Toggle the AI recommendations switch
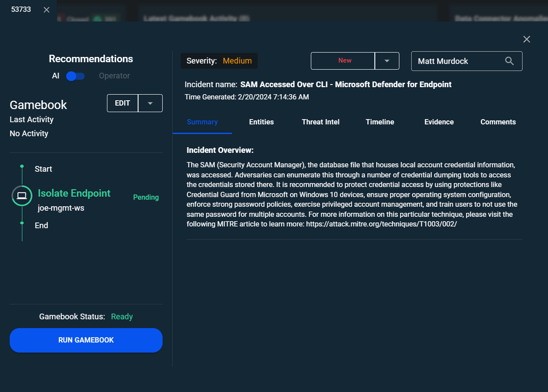The width and height of the screenshot is (548, 392). point(75,76)
